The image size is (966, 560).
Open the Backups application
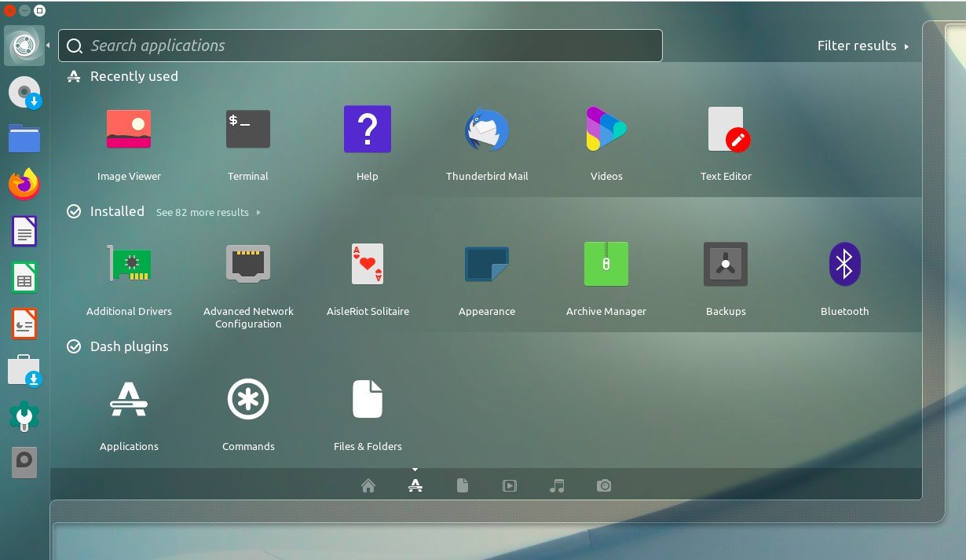[x=726, y=264]
